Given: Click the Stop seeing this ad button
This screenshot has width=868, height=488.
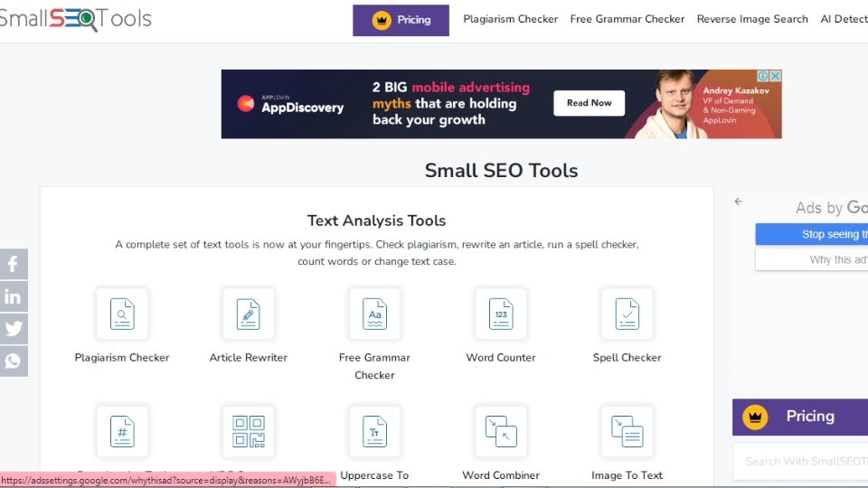Looking at the screenshot, I should pos(812,234).
